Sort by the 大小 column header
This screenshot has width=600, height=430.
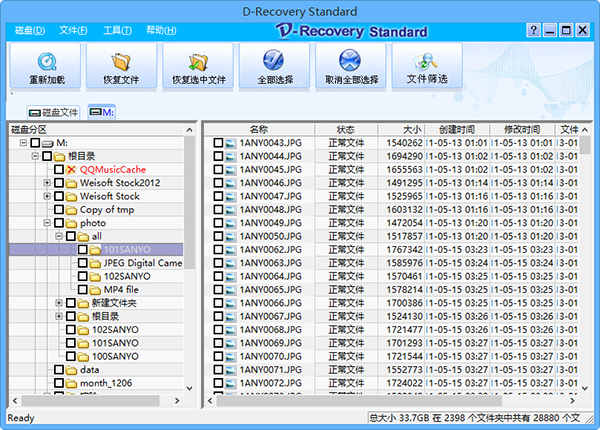point(401,130)
